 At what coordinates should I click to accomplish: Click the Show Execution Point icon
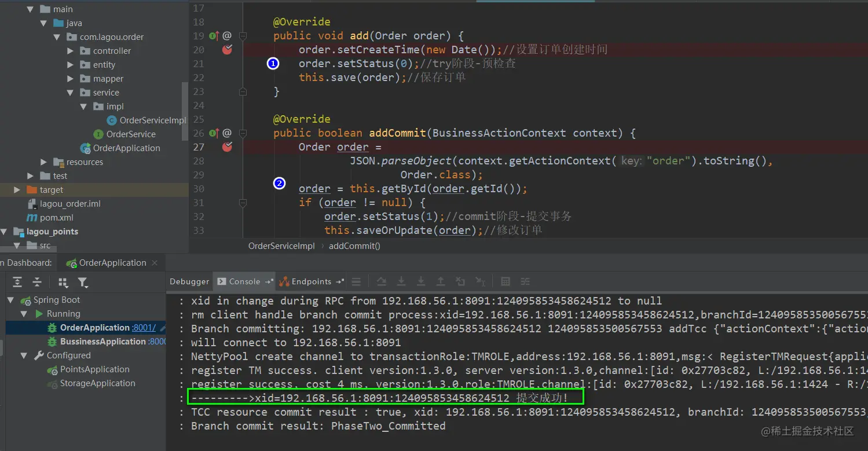pyautogui.click(x=356, y=282)
